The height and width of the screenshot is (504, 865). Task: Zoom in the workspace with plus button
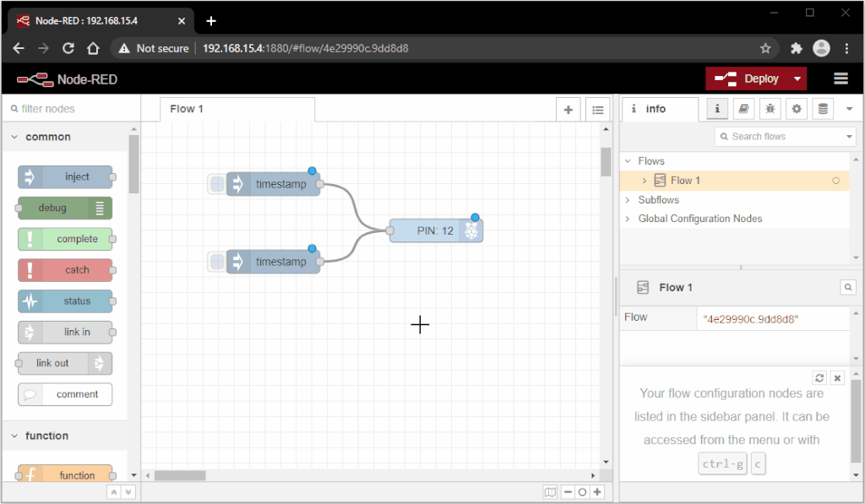[x=597, y=492]
